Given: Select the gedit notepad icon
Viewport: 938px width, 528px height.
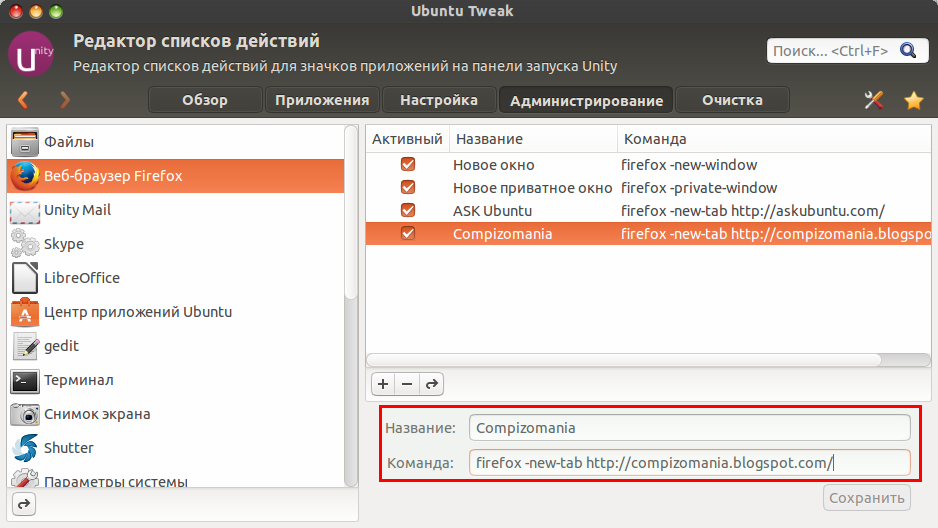Looking at the screenshot, I should click(25, 346).
